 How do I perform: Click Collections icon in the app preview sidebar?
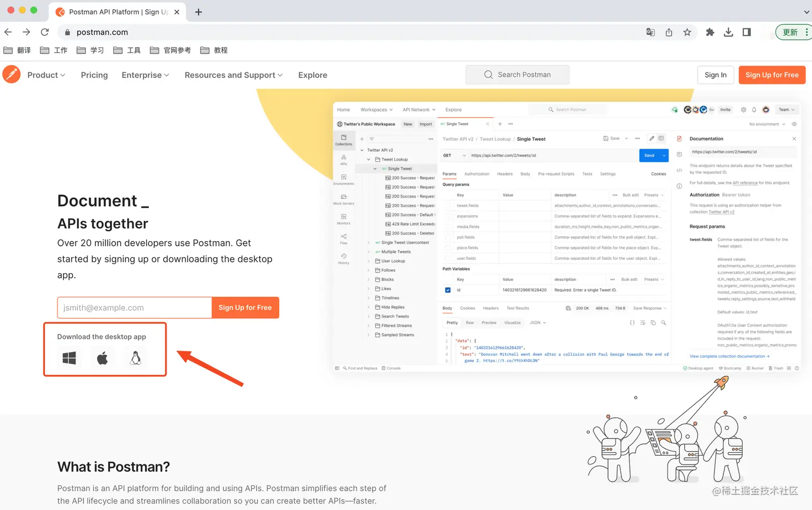click(344, 140)
